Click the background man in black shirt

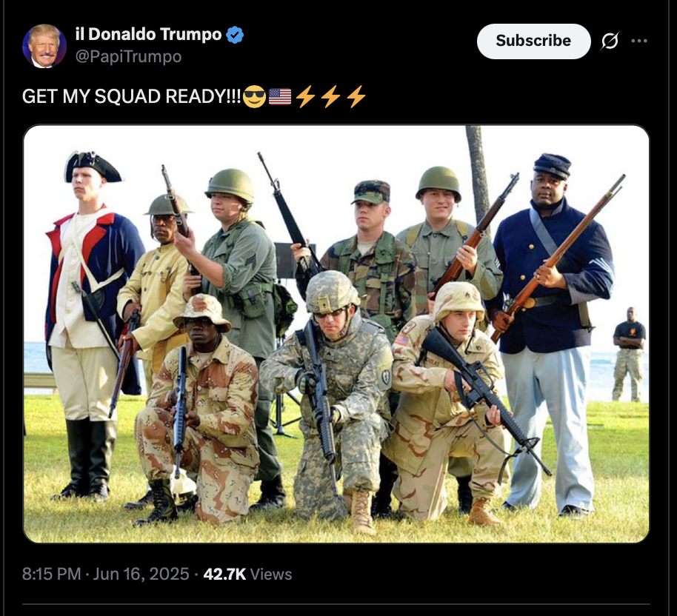(x=630, y=354)
